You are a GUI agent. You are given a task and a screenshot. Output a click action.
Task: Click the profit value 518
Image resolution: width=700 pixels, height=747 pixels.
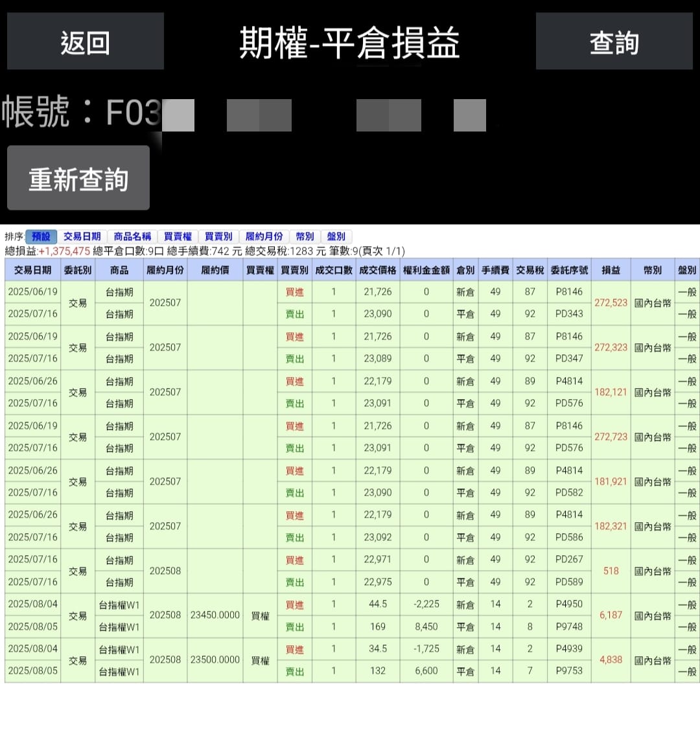[x=611, y=571]
